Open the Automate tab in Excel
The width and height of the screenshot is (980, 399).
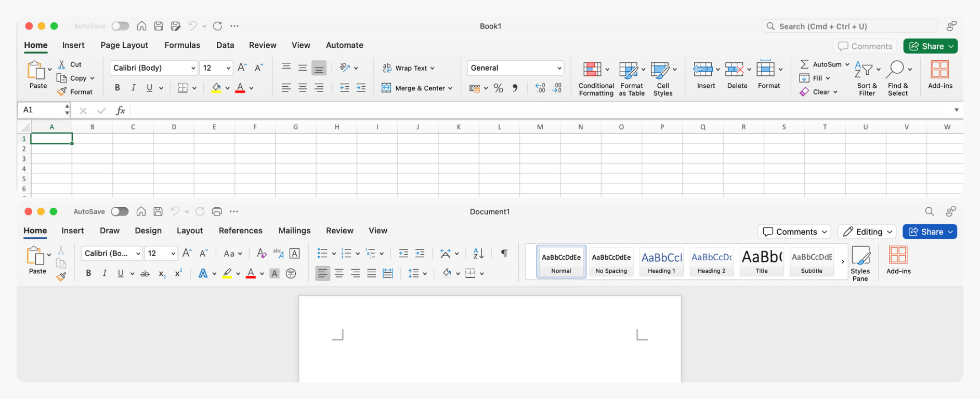pyautogui.click(x=344, y=45)
